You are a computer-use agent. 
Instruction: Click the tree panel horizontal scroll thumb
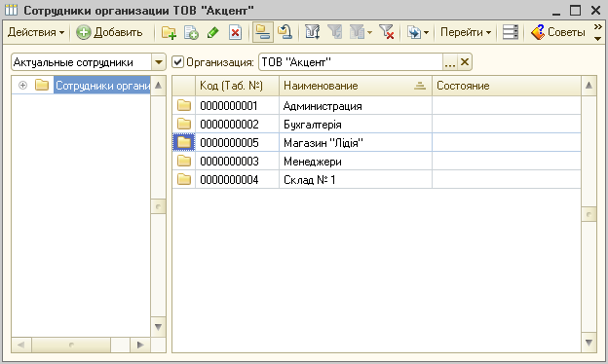click(71, 345)
